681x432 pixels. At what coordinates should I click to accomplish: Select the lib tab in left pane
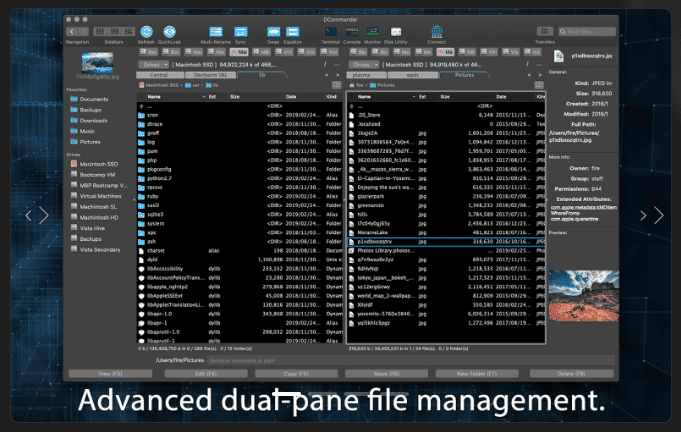tap(262, 75)
